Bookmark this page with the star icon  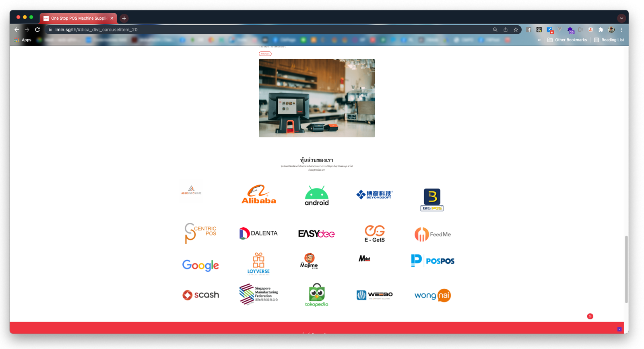coord(516,30)
